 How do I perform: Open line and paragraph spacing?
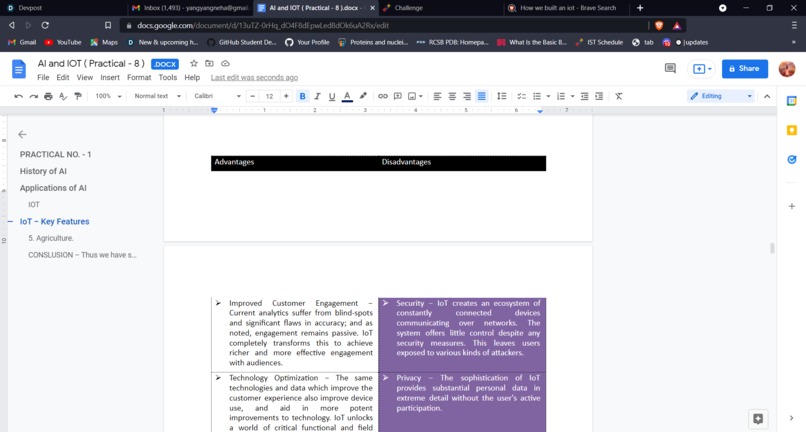pyautogui.click(x=502, y=96)
